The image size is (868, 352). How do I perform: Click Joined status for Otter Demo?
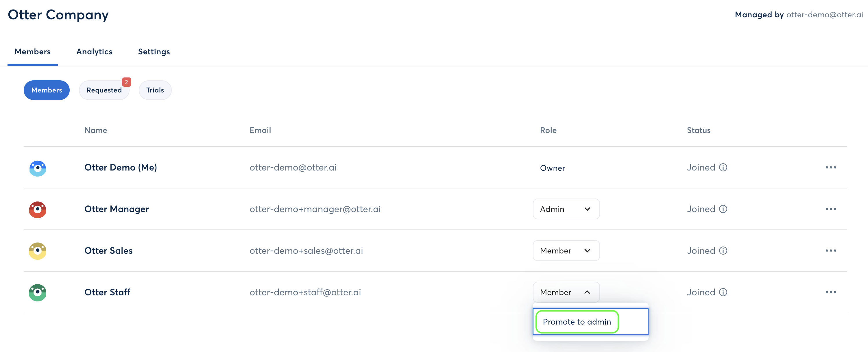pos(701,167)
